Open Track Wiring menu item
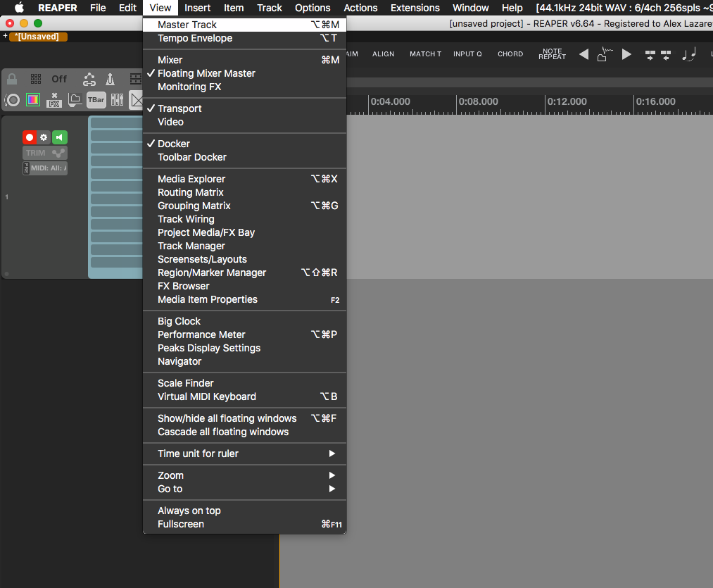 point(245,220)
